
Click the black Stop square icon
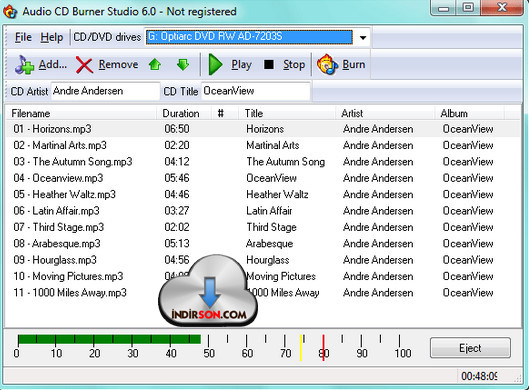click(x=269, y=64)
